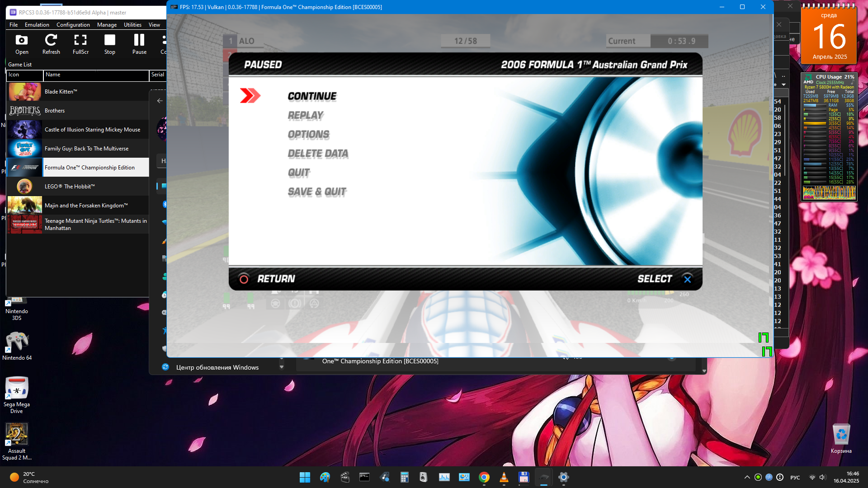
Task: Open Центр обновления Windows in Settings
Action: tap(217, 367)
